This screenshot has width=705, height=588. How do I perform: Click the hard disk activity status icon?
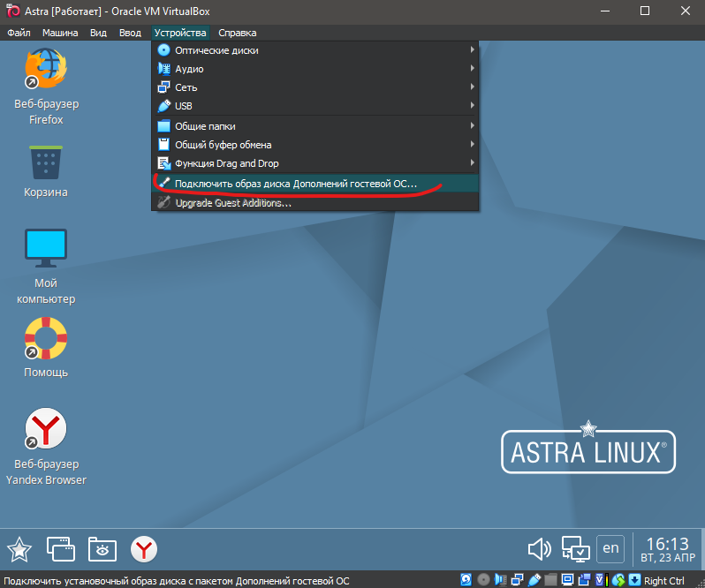(x=466, y=580)
